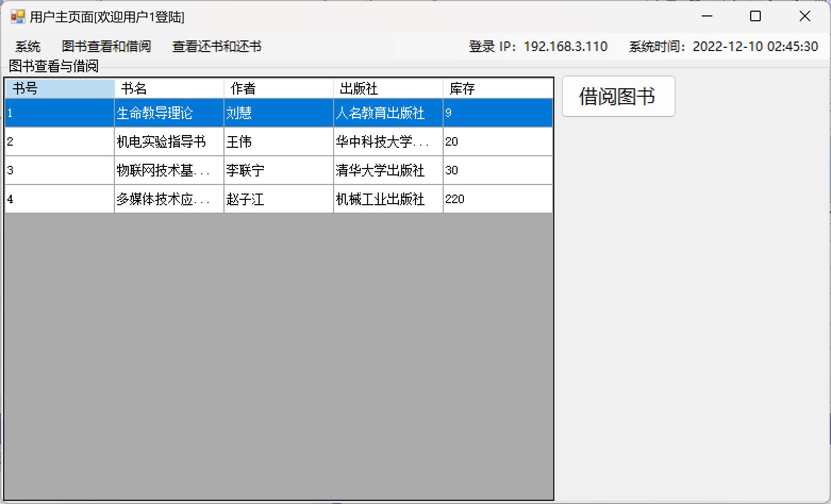Screen dimensions: 831x504
Task: Click the 库存 column header
Action: (498, 89)
